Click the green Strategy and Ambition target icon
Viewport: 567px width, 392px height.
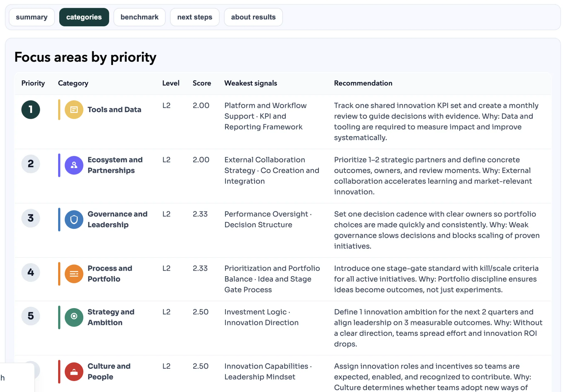point(74,317)
